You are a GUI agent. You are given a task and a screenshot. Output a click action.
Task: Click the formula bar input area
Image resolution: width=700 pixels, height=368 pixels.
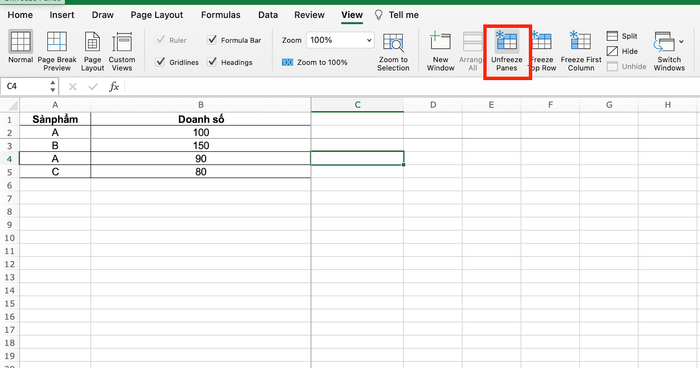point(411,87)
